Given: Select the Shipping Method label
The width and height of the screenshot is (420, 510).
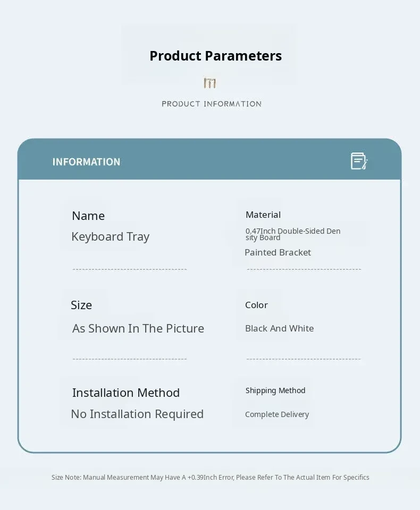Looking at the screenshot, I should point(275,390).
